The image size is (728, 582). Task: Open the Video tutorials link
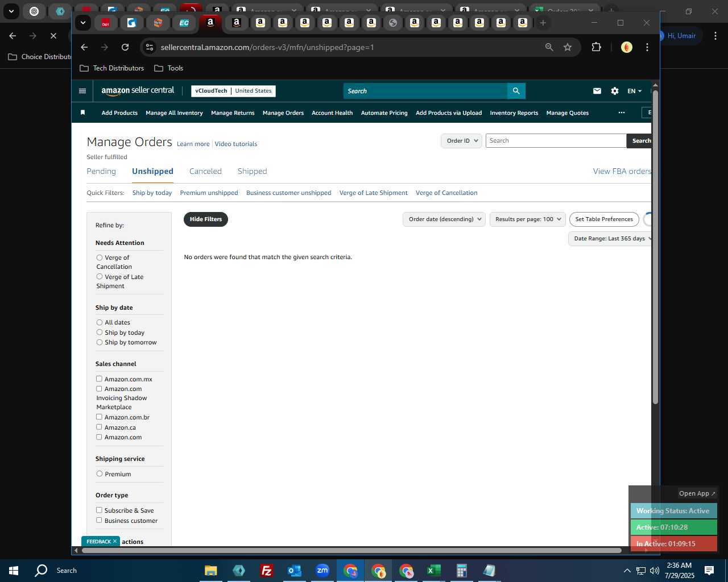coord(236,144)
